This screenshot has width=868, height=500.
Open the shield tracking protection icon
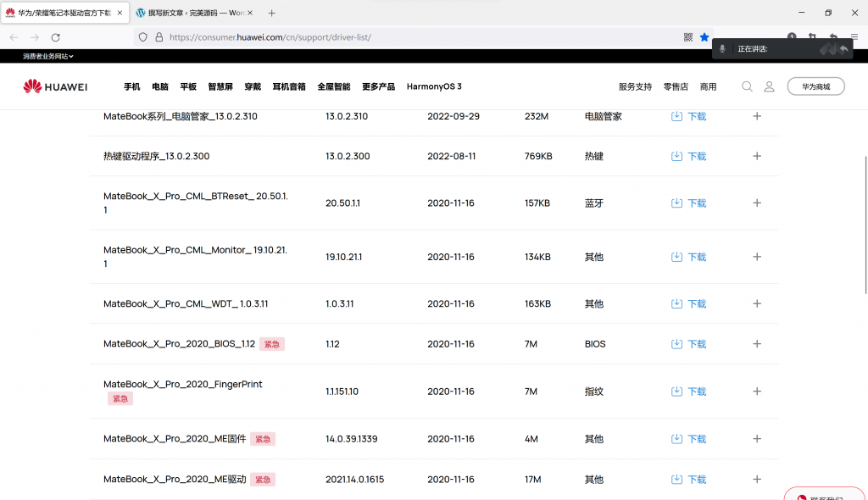(x=144, y=37)
